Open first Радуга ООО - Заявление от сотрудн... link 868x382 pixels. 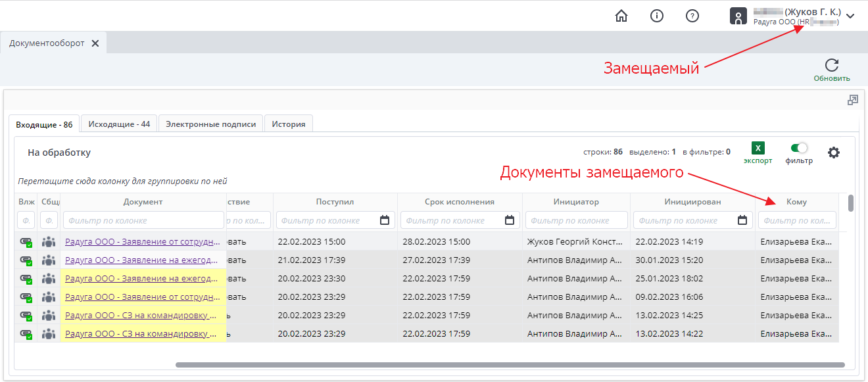pyautogui.click(x=142, y=241)
